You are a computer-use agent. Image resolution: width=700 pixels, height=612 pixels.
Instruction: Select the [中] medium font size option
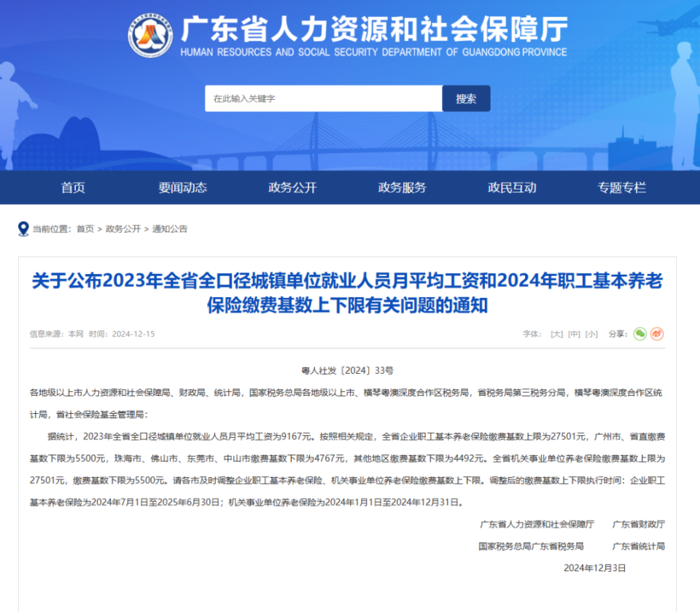(x=573, y=334)
